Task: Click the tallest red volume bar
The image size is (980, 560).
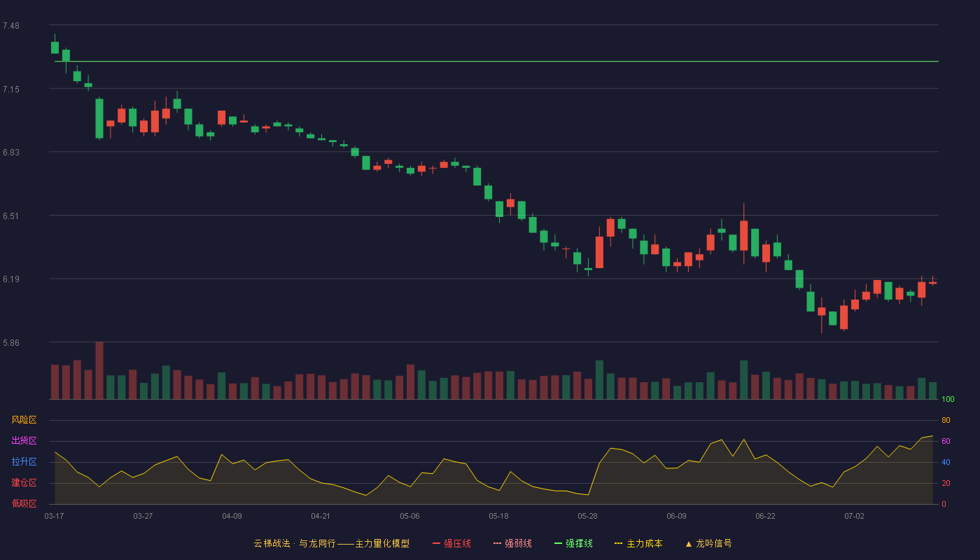Action: coord(99,370)
